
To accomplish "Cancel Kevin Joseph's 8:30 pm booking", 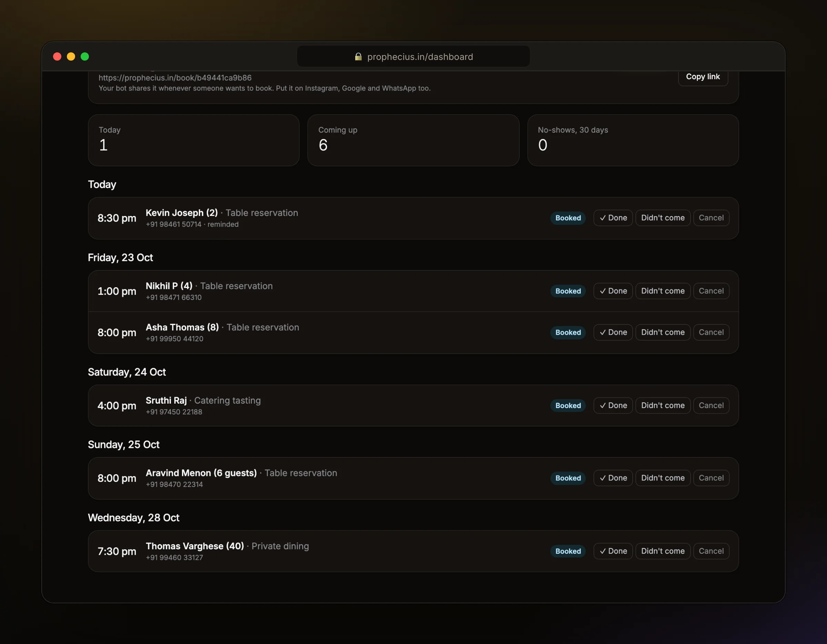I will tap(711, 218).
